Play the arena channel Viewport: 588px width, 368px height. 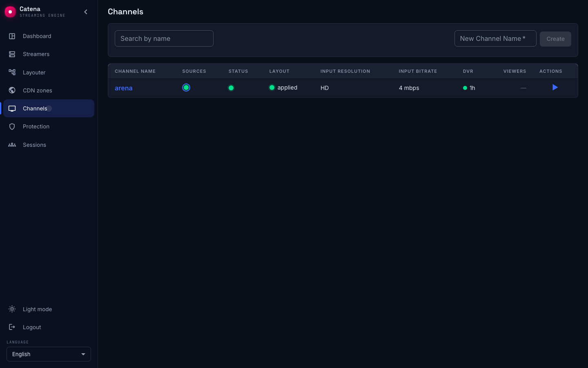555,88
